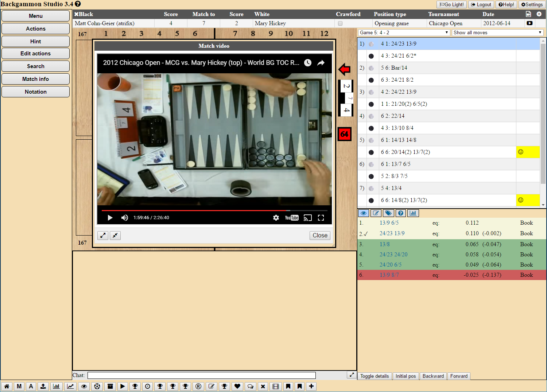Viewport: 547px width, 392px height.
Task: Click the film strip icon in bottom toolbar
Action: tap(276, 387)
